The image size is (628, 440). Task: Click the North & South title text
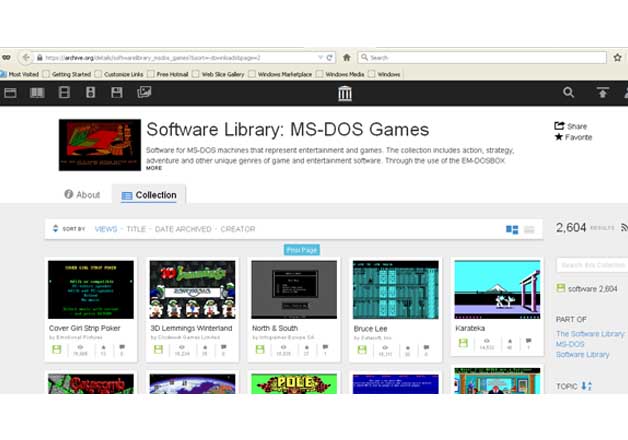coord(275,328)
